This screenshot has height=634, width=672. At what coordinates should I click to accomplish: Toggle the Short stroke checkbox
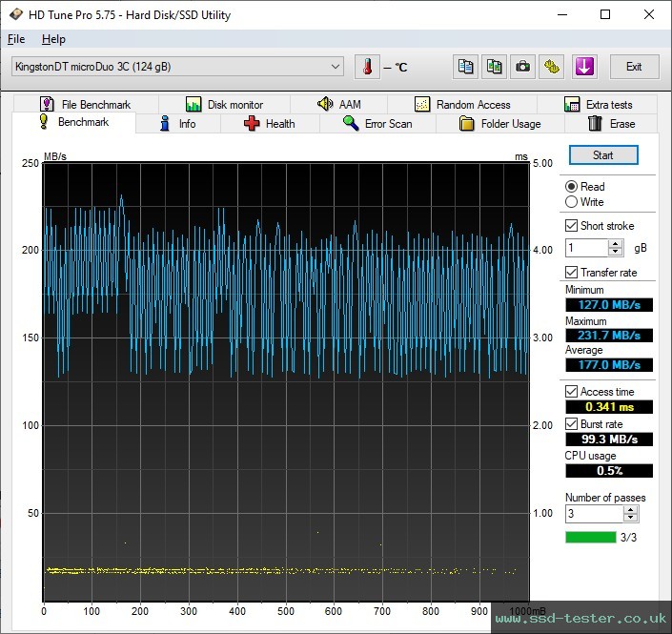click(x=571, y=226)
